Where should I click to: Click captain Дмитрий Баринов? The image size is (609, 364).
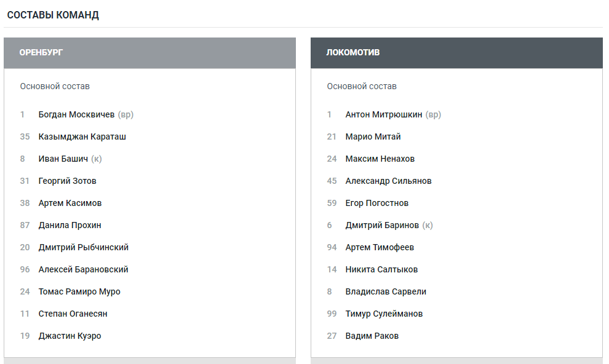coord(382,225)
